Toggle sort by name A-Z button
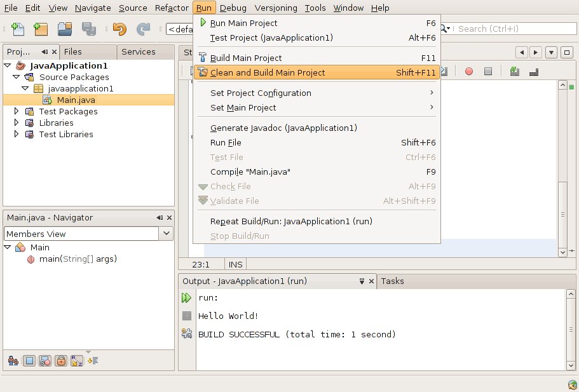This screenshot has height=392, width=579. (77, 361)
